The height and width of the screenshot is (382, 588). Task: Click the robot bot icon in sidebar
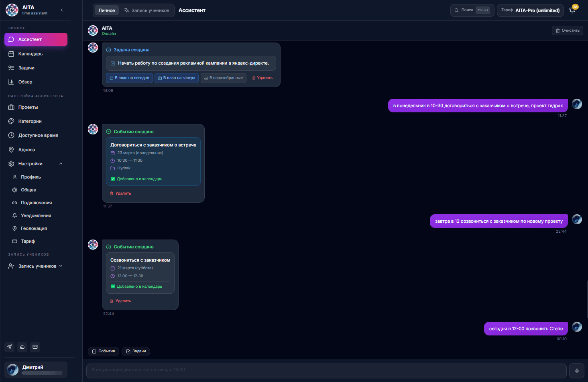coord(22,347)
